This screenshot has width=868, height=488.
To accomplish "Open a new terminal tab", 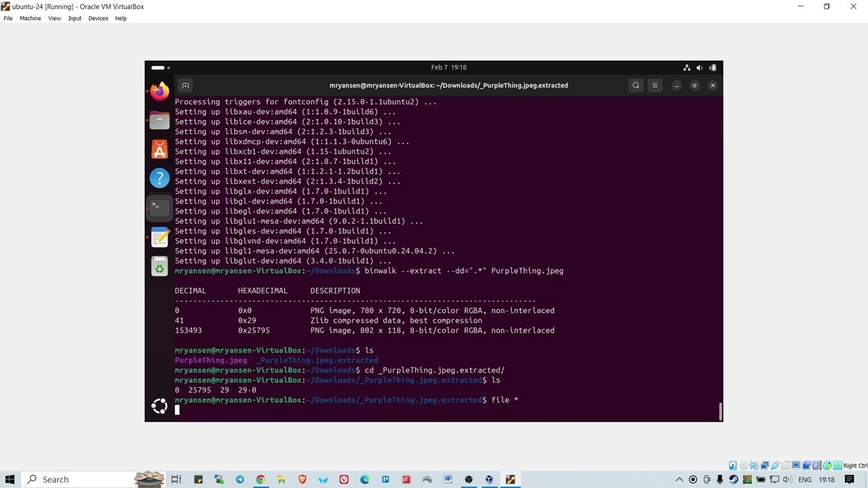I will 185,85.
